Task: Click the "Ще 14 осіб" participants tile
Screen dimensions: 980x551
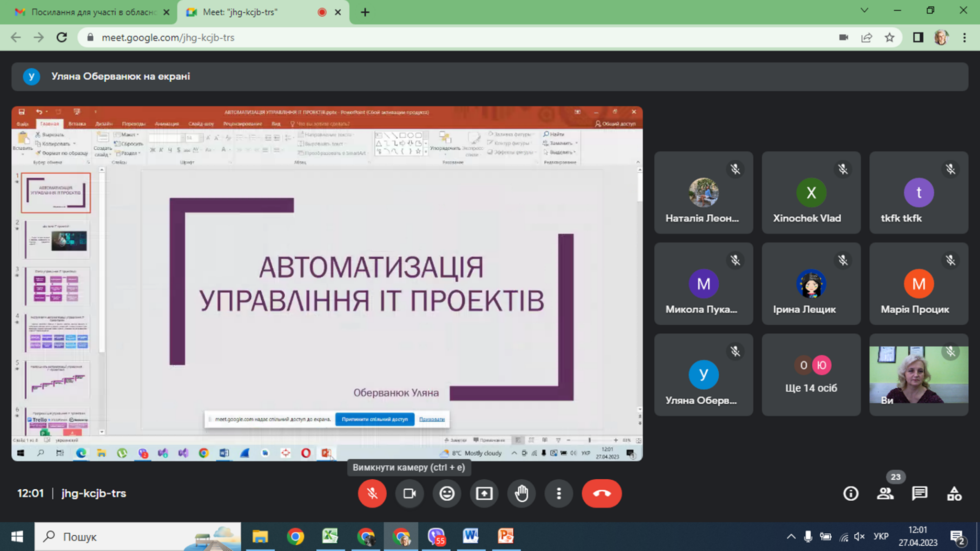Action: tap(811, 375)
